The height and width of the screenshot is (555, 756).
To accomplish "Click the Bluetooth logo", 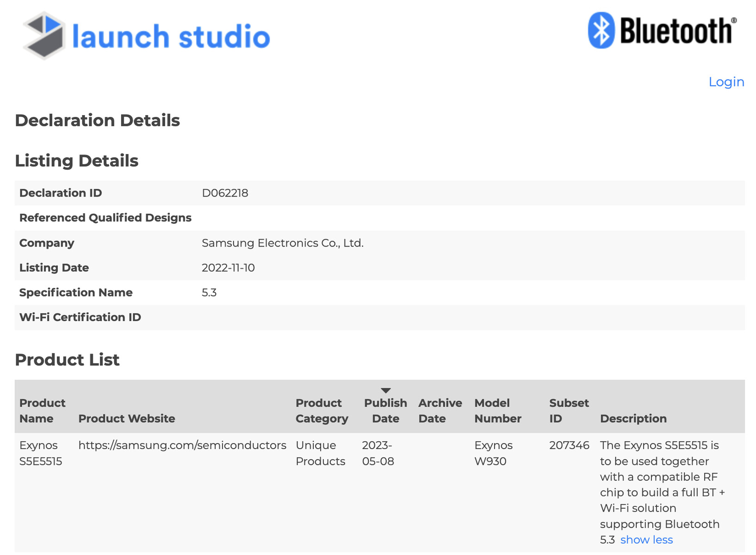I will [x=663, y=31].
